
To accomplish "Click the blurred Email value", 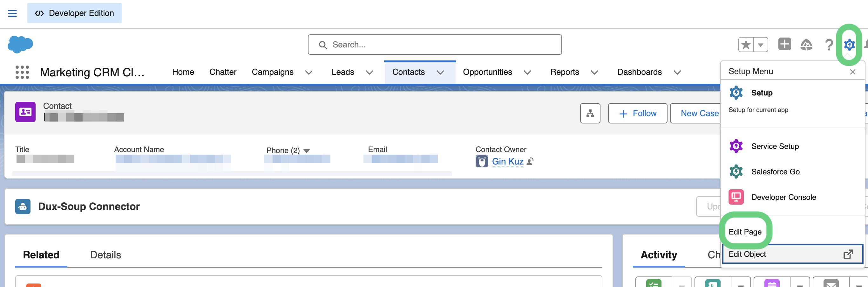I will [400, 159].
